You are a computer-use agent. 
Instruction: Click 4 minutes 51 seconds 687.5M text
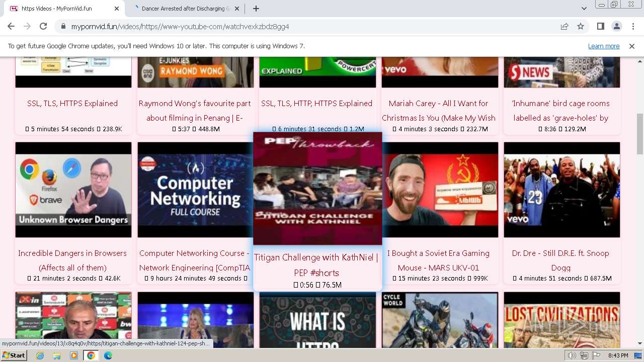pos(561,278)
